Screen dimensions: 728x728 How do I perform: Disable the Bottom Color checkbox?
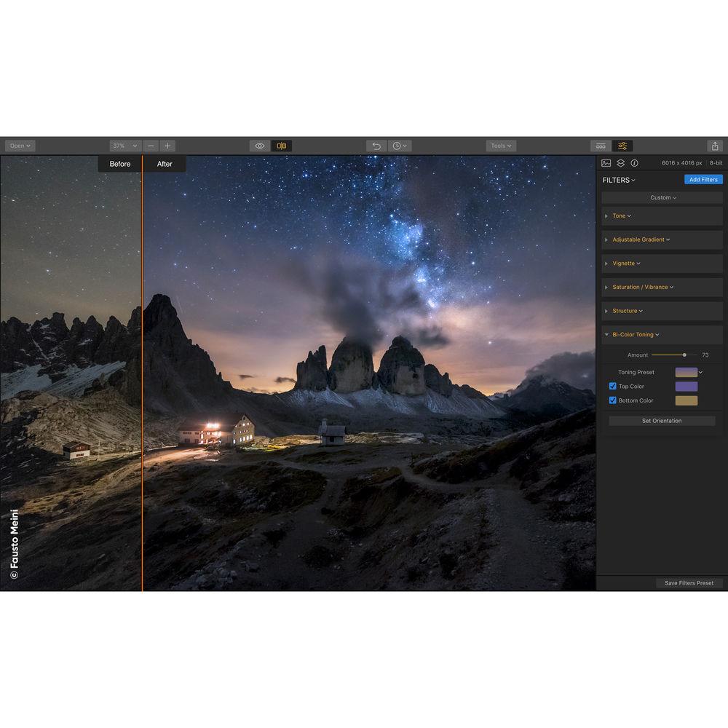(x=612, y=400)
